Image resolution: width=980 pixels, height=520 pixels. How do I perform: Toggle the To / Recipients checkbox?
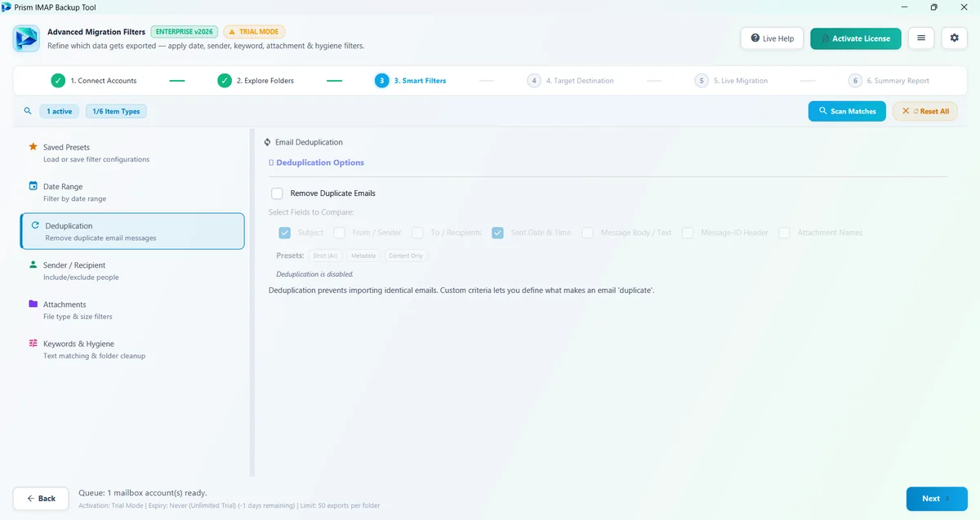point(418,233)
